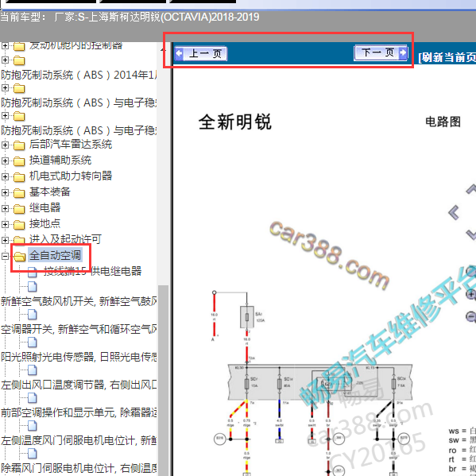476x476 pixels.
Task: Click the 接地点 folder icon
Action: coord(19,225)
